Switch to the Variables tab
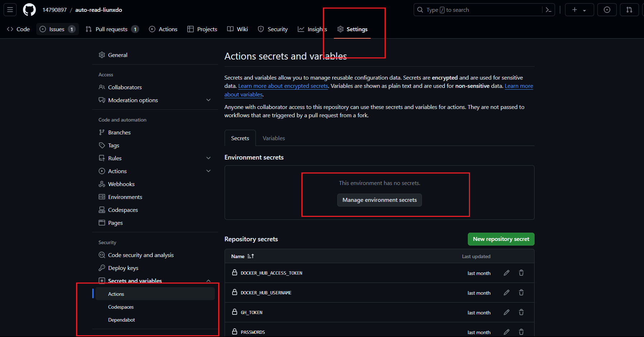 coord(274,138)
